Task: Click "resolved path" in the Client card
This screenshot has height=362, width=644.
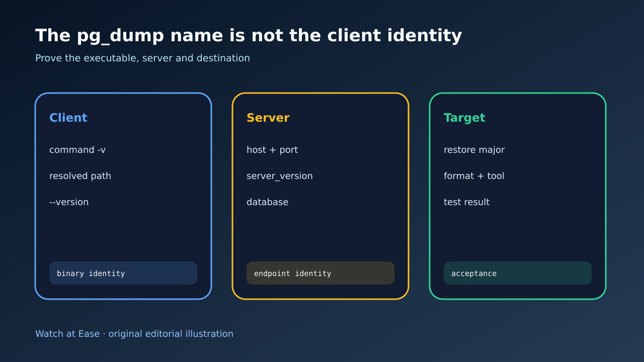Action: pos(80,176)
